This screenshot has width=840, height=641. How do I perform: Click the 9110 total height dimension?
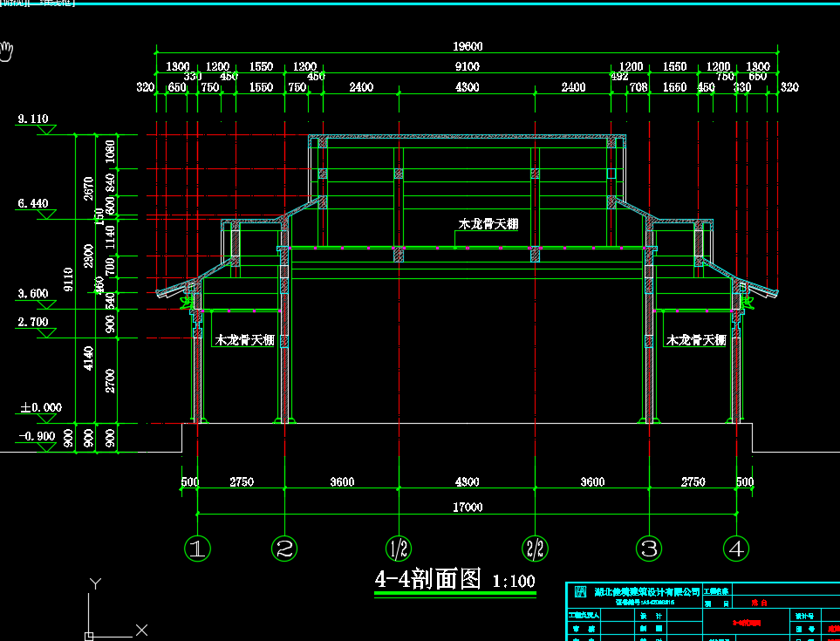tap(68, 281)
